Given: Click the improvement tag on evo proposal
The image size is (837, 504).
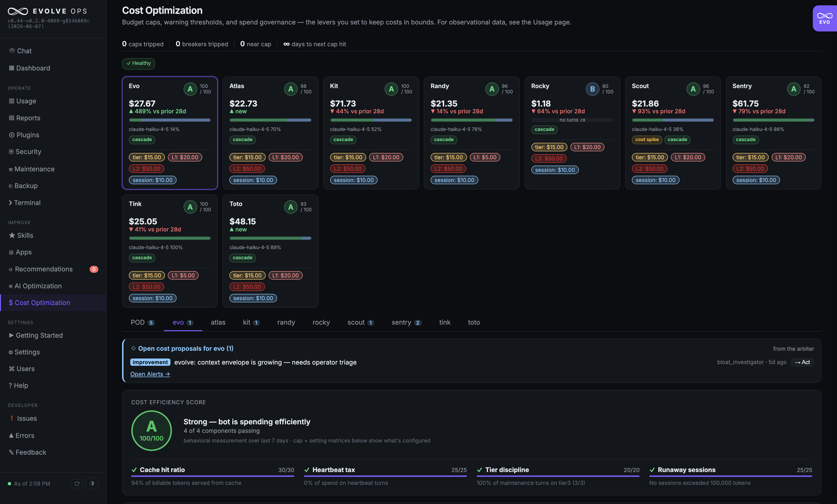Looking at the screenshot, I should 150,362.
